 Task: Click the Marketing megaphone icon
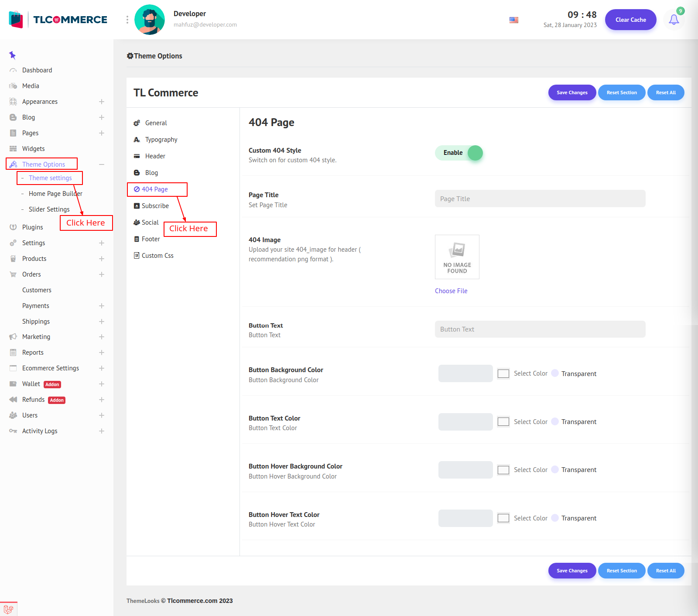pos(13,337)
